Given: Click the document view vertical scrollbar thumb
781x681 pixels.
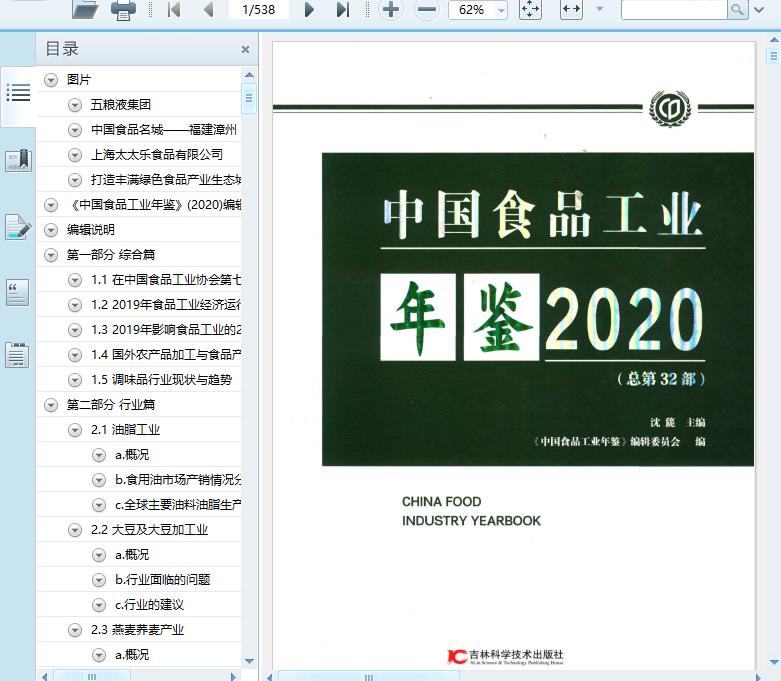Looking at the screenshot, I should point(774,55).
